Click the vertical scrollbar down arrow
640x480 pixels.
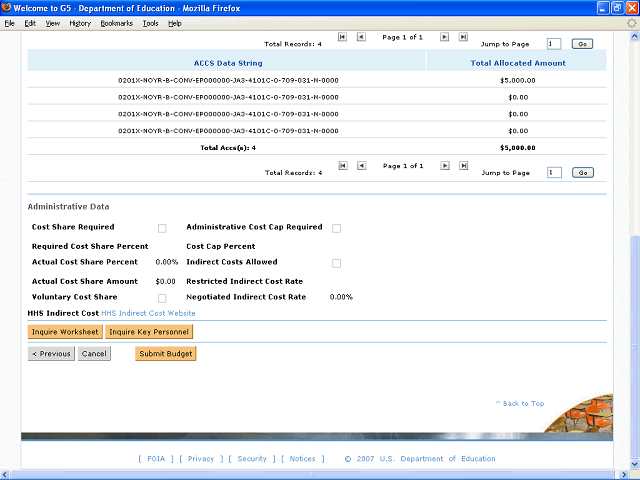point(635,464)
